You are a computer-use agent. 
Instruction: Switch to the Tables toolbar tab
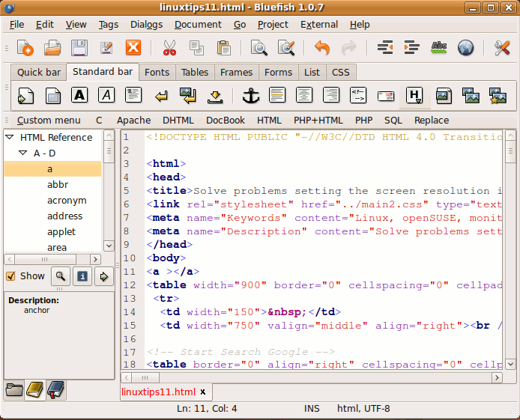[x=195, y=73]
